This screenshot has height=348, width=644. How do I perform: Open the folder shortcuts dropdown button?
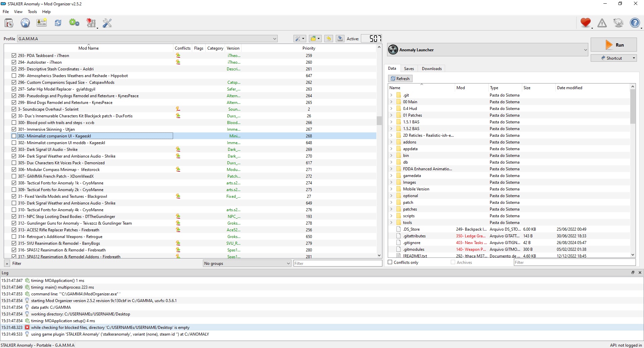click(x=315, y=39)
